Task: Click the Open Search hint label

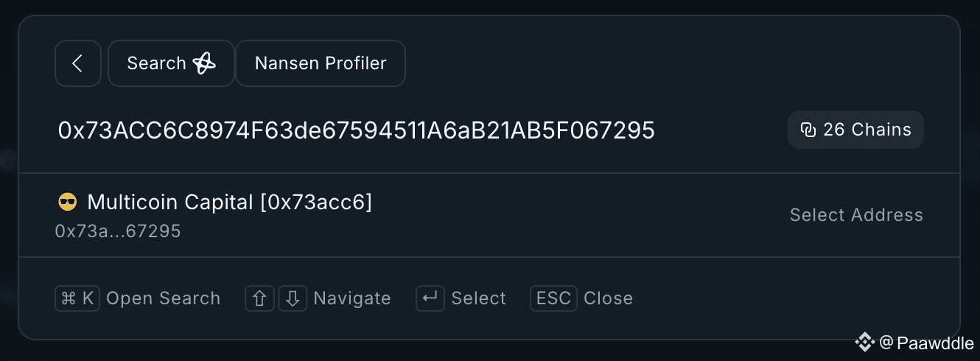Action: 163,298
